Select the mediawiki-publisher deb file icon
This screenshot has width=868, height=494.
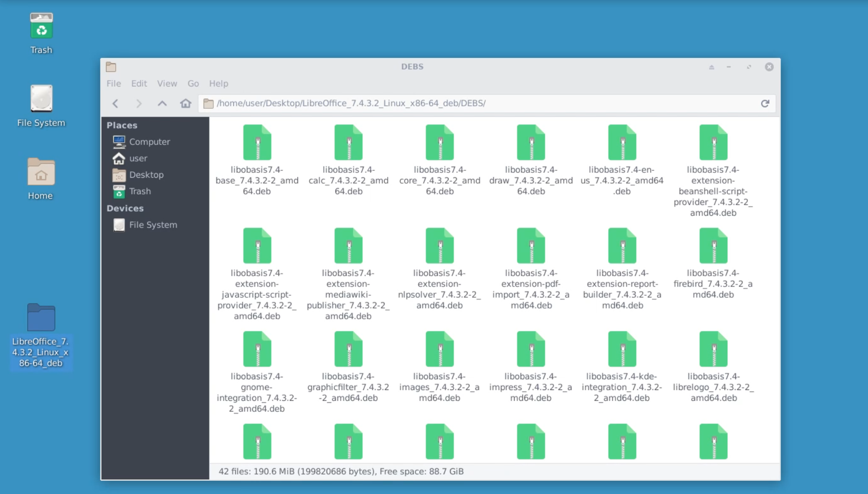point(349,246)
